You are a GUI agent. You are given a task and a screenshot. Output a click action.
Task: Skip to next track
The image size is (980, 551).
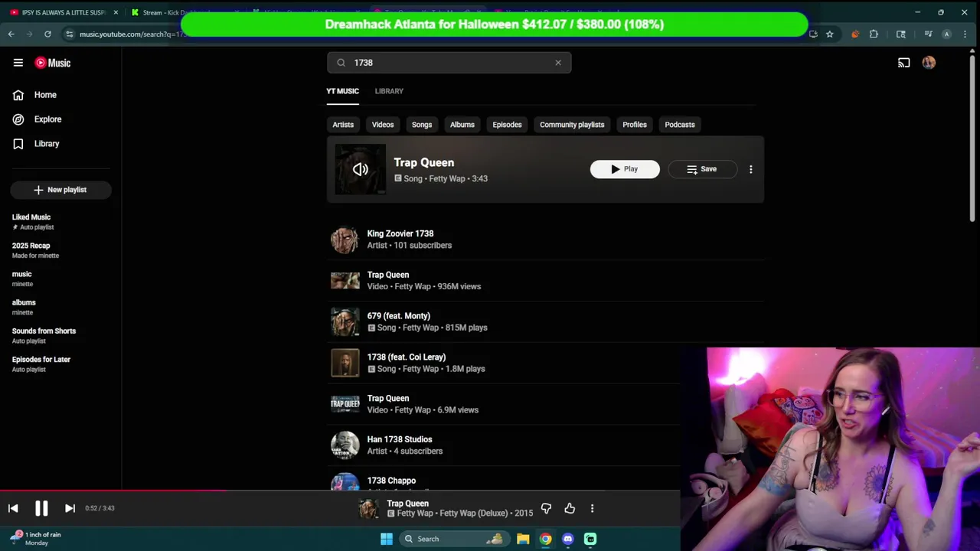click(70, 508)
